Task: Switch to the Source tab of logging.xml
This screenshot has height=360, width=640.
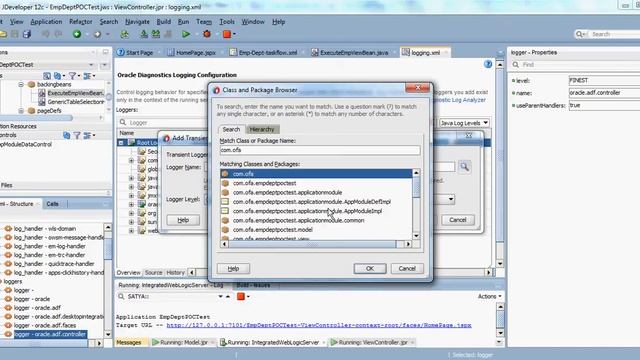Action: 153,272
